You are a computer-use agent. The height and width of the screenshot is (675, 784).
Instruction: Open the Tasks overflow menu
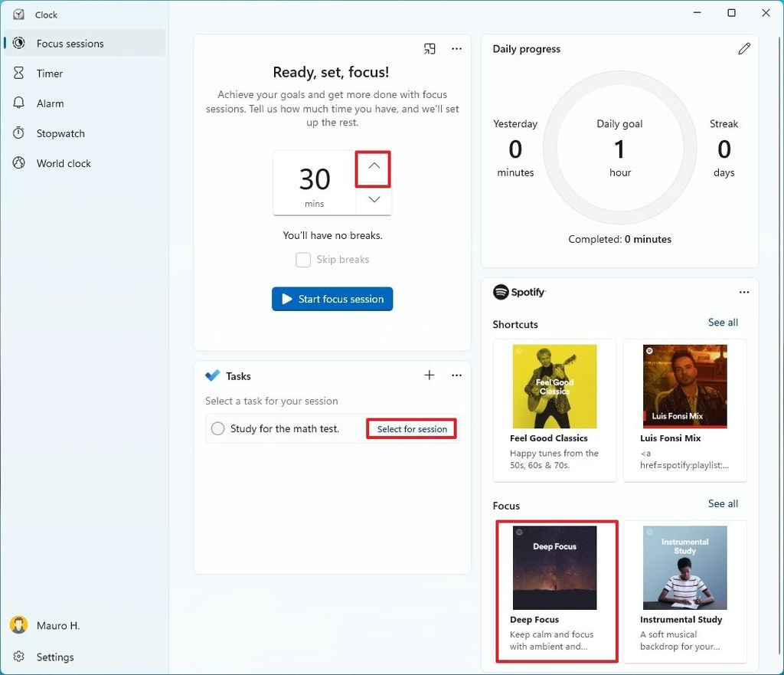click(x=456, y=375)
